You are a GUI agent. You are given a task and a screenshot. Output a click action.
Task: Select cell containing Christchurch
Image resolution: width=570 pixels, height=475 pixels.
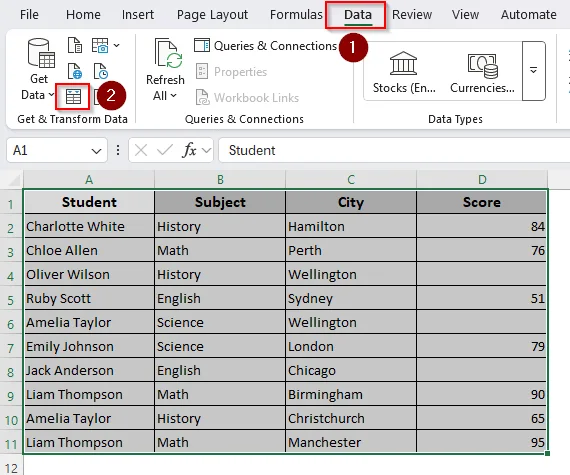coord(351,418)
